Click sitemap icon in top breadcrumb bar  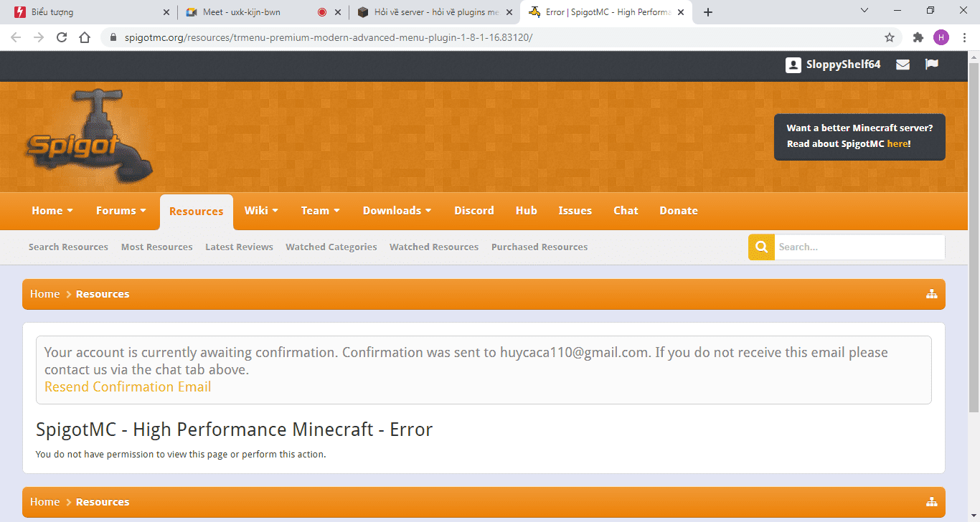[931, 294]
